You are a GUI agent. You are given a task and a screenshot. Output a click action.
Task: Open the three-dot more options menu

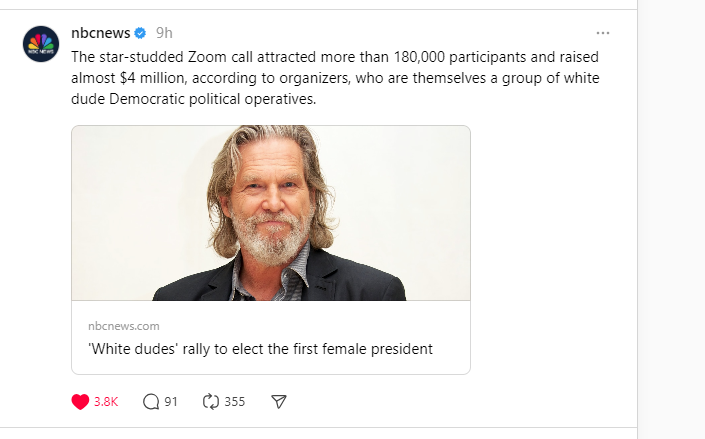tap(602, 32)
